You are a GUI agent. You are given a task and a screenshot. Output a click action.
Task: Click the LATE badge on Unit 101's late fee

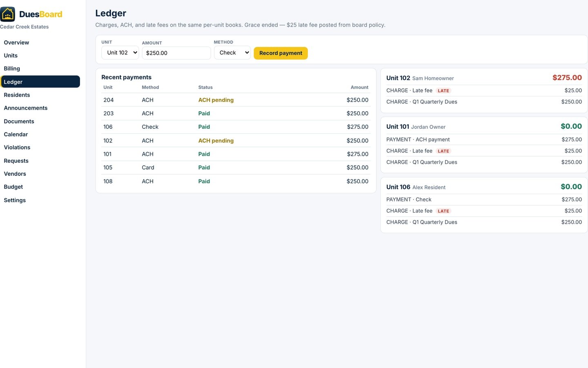tap(443, 151)
